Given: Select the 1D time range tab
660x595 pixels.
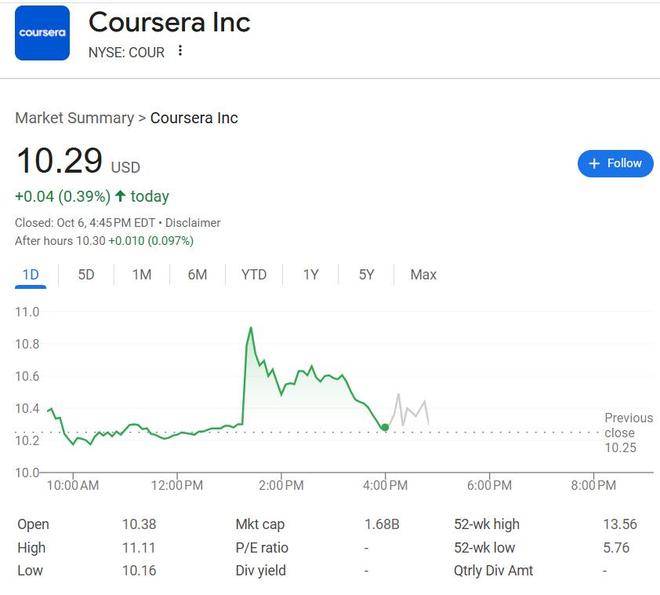Looking at the screenshot, I should [x=30, y=274].
